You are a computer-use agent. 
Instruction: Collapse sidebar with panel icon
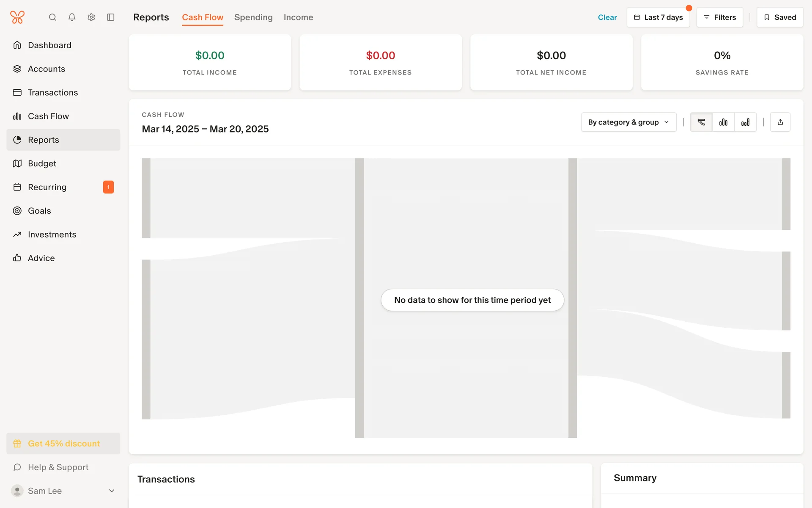pyautogui.click(x=111, y=17)
